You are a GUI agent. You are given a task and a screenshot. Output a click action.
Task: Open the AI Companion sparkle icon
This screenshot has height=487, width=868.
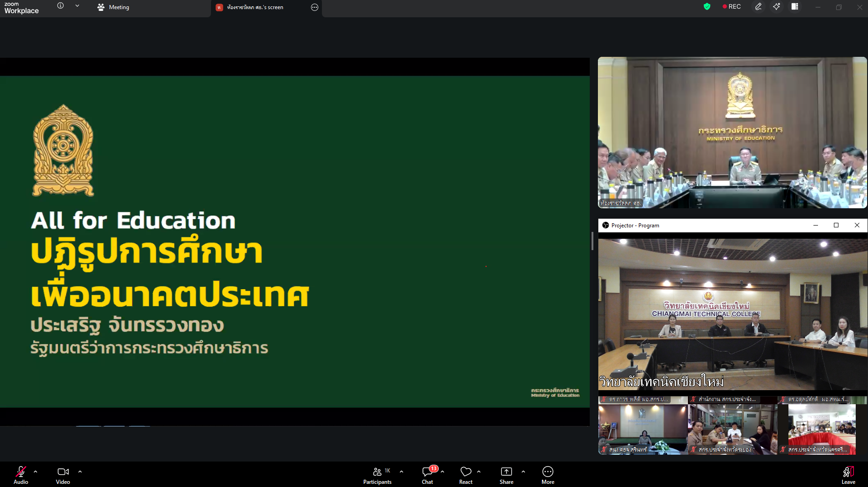777,6
